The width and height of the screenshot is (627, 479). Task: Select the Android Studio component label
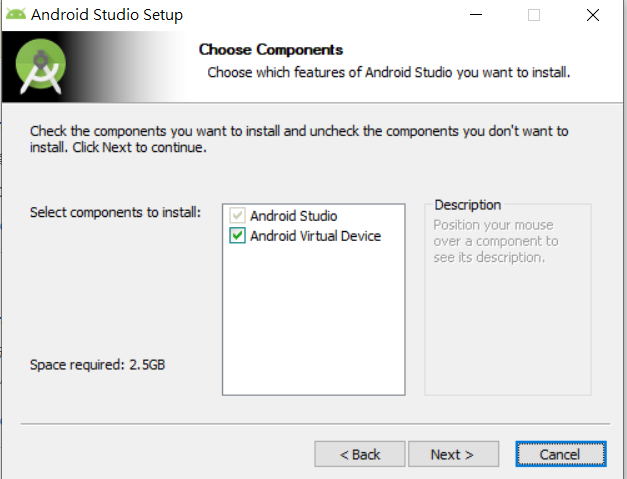point(293,216)
